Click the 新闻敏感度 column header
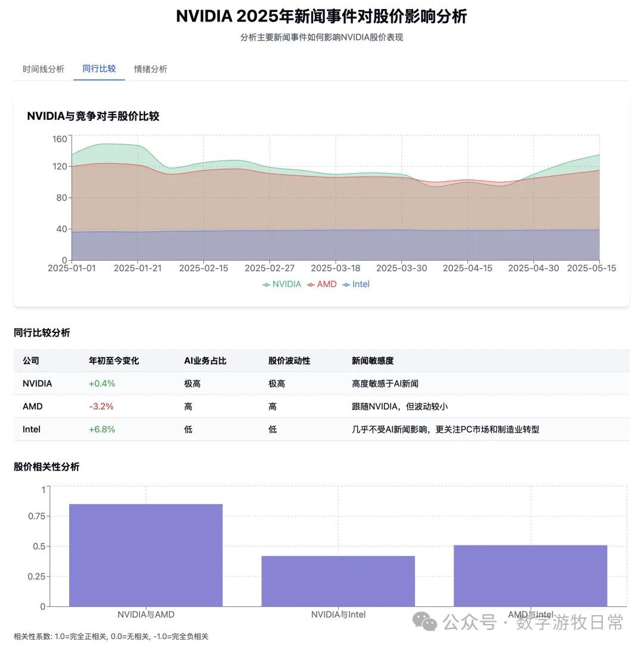 [x=373, y=360]
